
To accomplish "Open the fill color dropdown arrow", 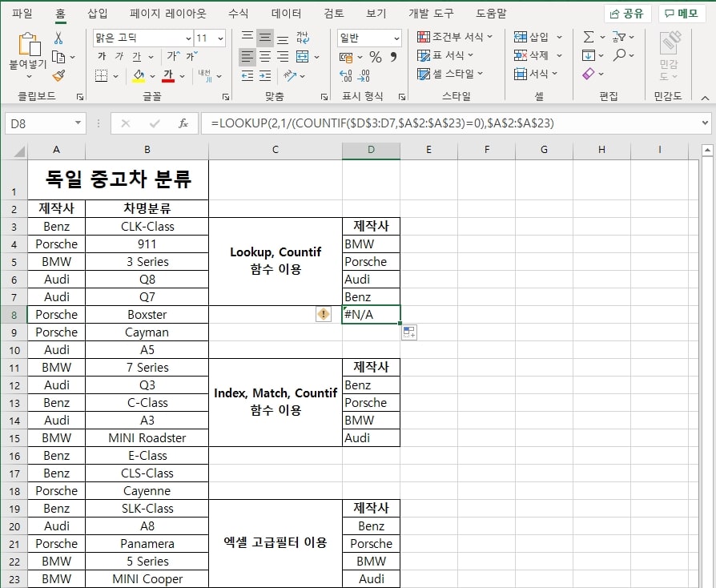I will pos(152,76).
